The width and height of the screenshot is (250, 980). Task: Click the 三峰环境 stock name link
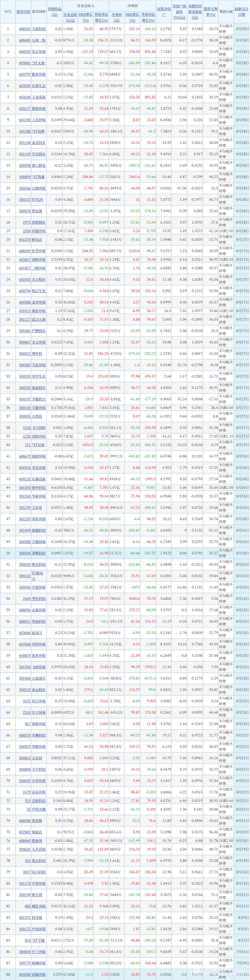point(38,268)
